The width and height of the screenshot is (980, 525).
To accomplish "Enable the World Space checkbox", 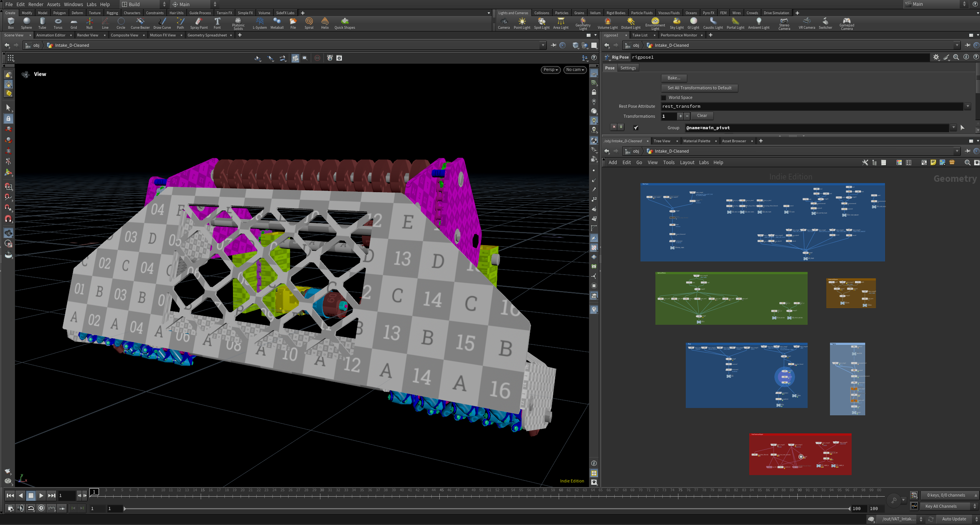I will click(664, 98).
